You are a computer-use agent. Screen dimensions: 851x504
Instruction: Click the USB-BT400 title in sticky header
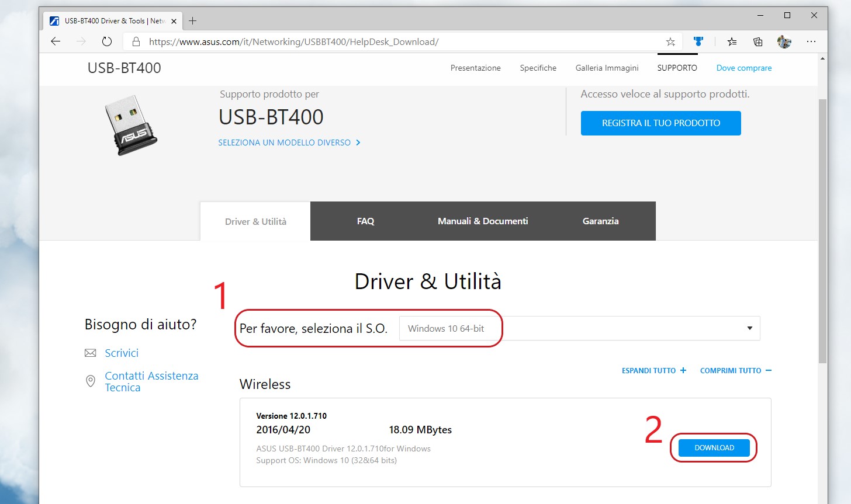[x=124, y=68]
